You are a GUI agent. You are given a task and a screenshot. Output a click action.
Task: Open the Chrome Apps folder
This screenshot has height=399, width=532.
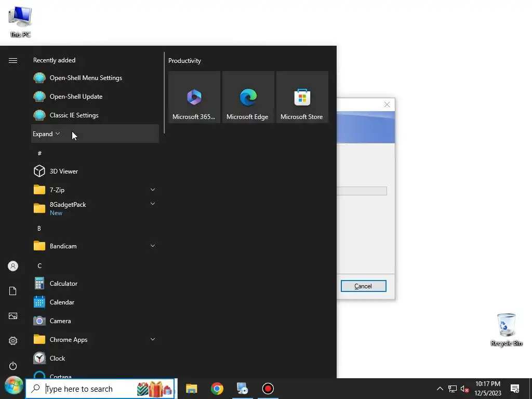point(95,339)
